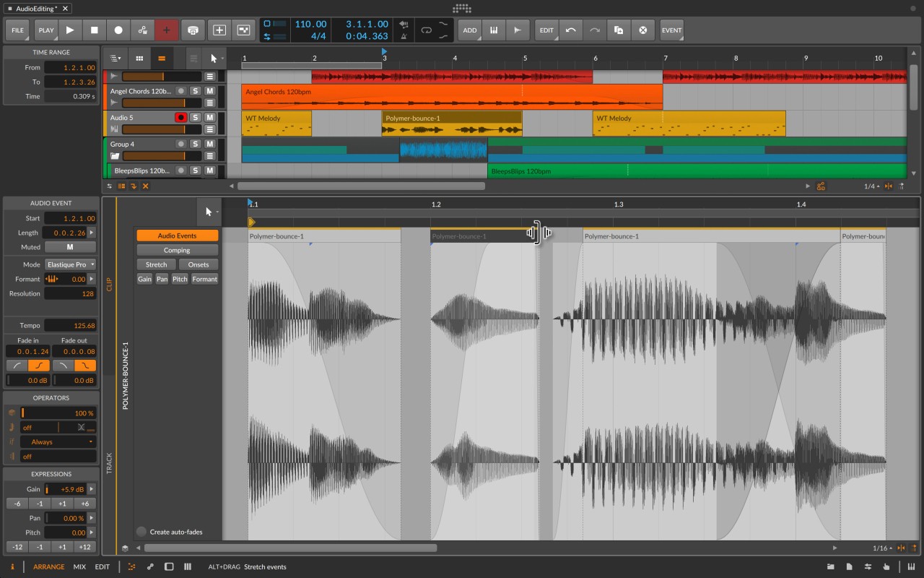The width and height of the screenshot is (924, 578).
Task: Open the Elastique Pro stretch mode dropdown
Action: point(70,264)
